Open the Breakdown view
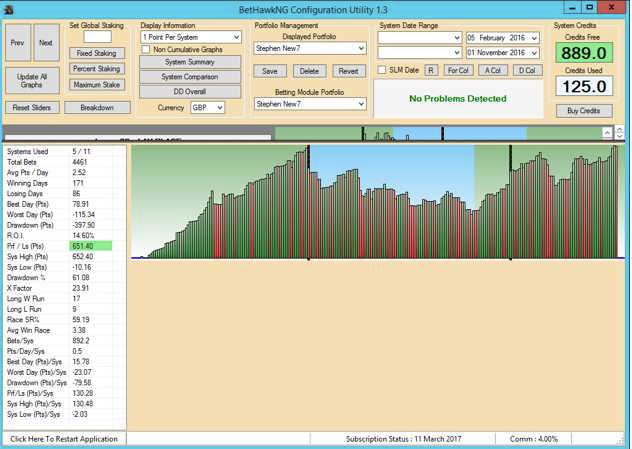Screen dimensions: 632x449 97,108
